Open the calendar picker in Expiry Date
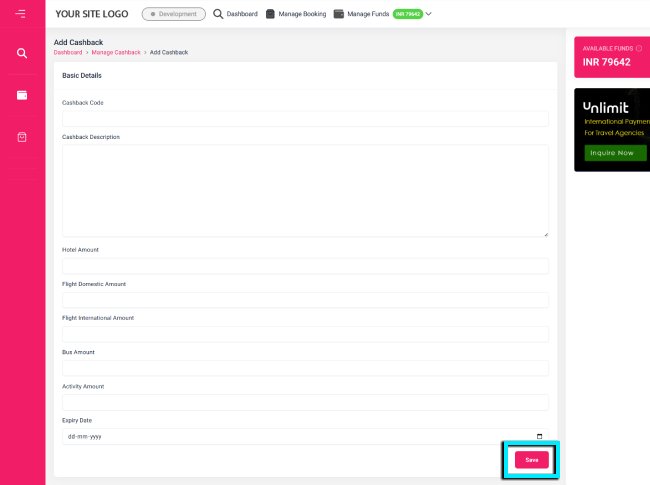Viewport: 650px width, 485px height. [x=540, y=437]
